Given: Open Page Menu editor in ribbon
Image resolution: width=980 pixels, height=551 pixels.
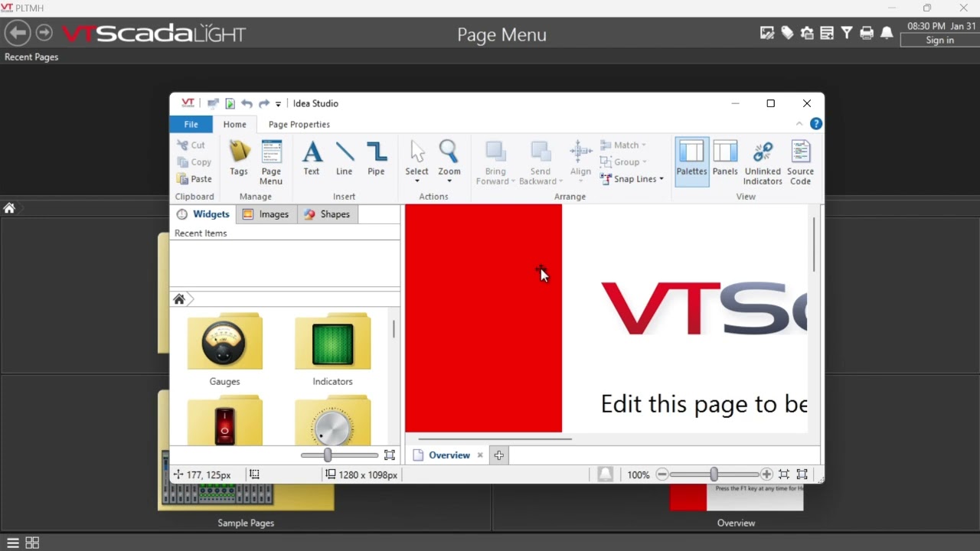Looking at the screenshot, I should tap(271, 162).
